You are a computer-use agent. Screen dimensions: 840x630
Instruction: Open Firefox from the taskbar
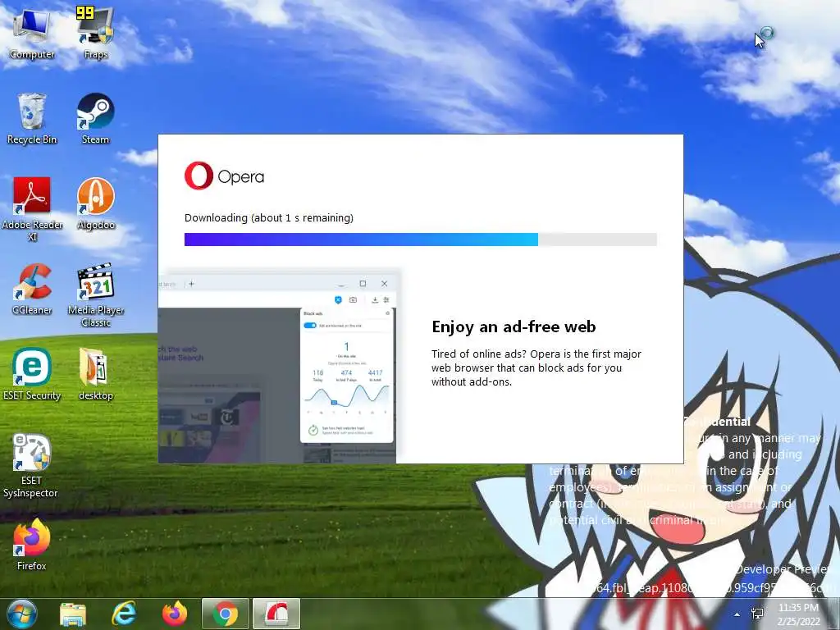[x=175, y=614]
